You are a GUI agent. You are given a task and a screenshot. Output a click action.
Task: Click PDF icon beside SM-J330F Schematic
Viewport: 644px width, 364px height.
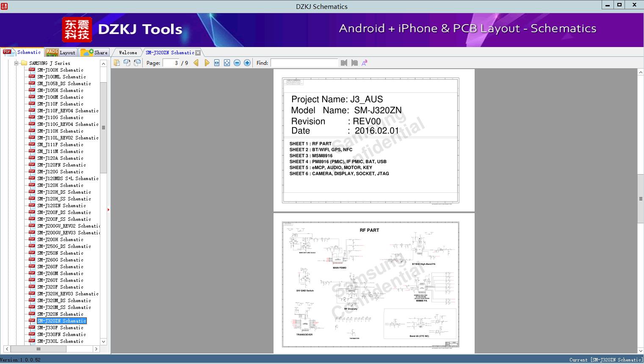coord(32,327)
